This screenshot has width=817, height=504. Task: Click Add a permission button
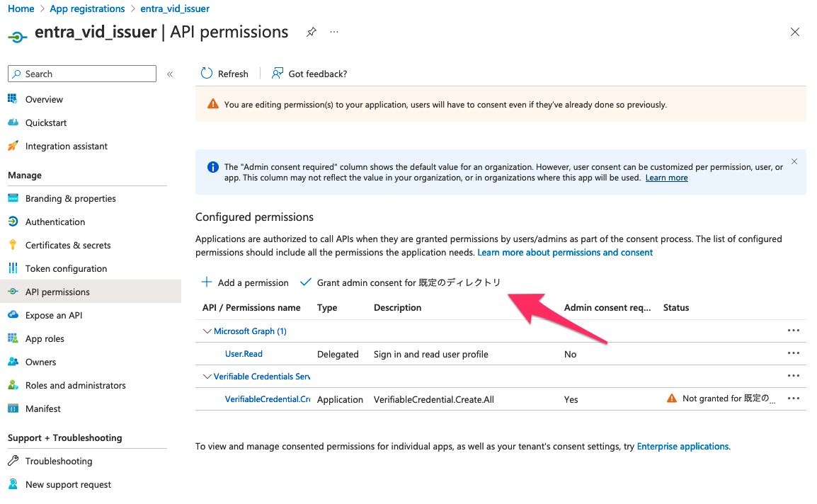tap(245, 282)
